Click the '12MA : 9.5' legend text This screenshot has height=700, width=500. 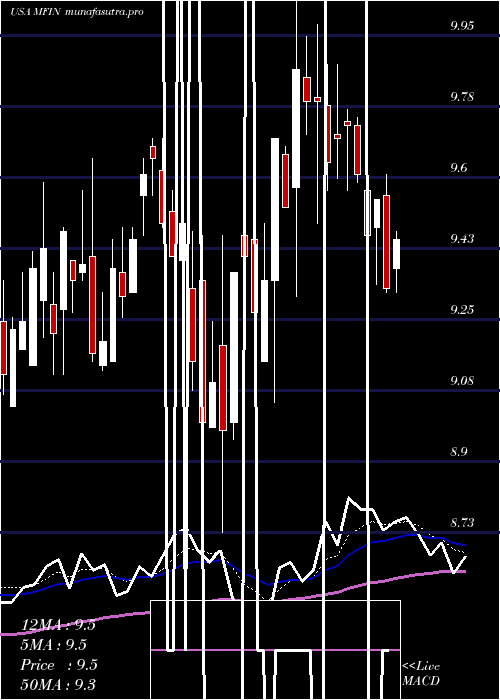coord(58,625)
